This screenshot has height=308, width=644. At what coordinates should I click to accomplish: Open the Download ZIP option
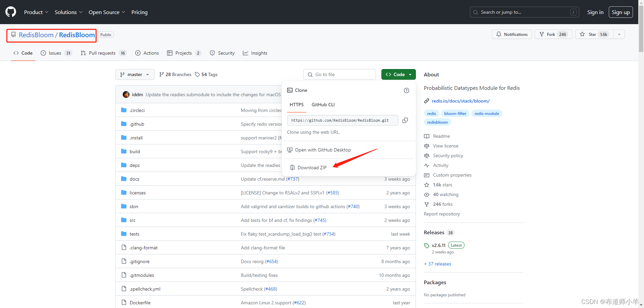312,168
